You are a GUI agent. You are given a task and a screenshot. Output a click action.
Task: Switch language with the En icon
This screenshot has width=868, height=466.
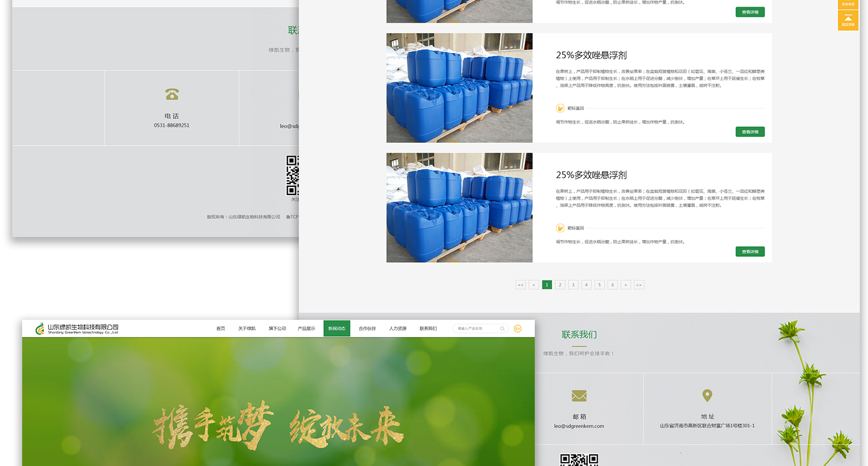click(517, 329)
